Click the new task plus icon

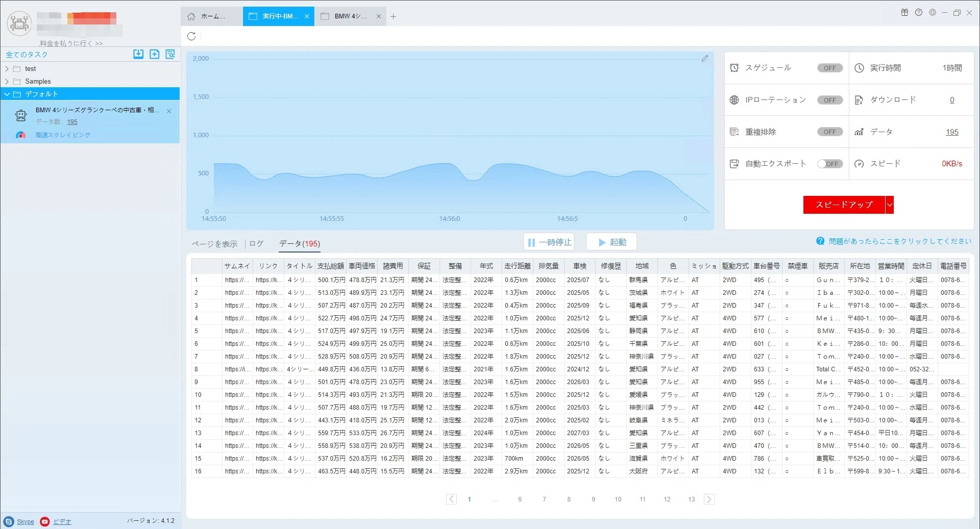point(154,54)
